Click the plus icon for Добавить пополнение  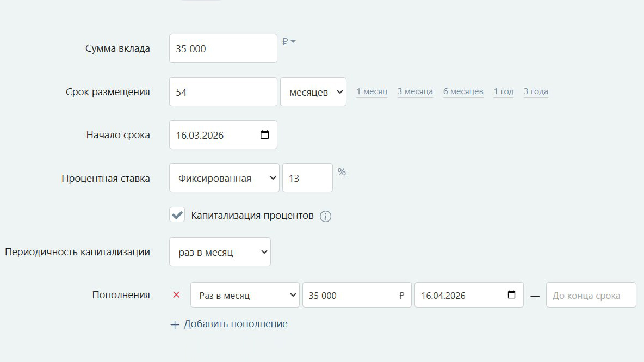(175, 324)
